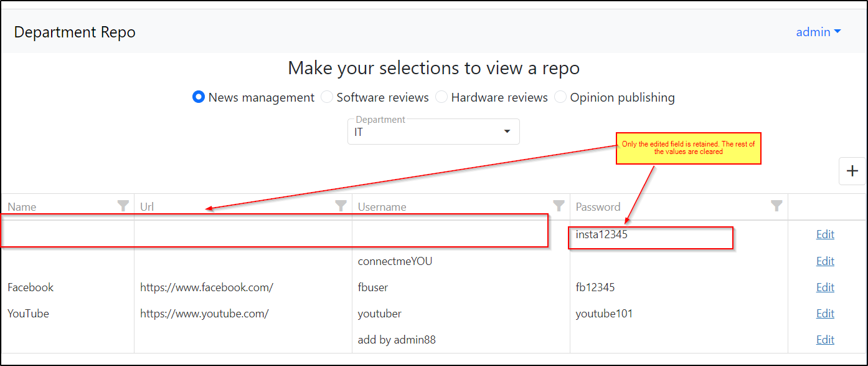Click the Department Repo title
This screenshot has width=868, height=366.
click(75, 32)
